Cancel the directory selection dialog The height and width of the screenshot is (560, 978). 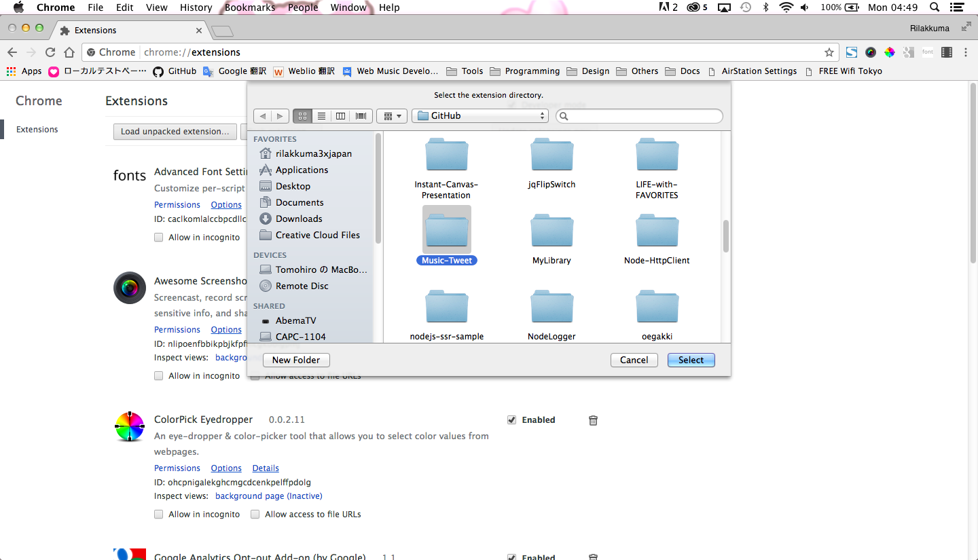click(634, 360)
